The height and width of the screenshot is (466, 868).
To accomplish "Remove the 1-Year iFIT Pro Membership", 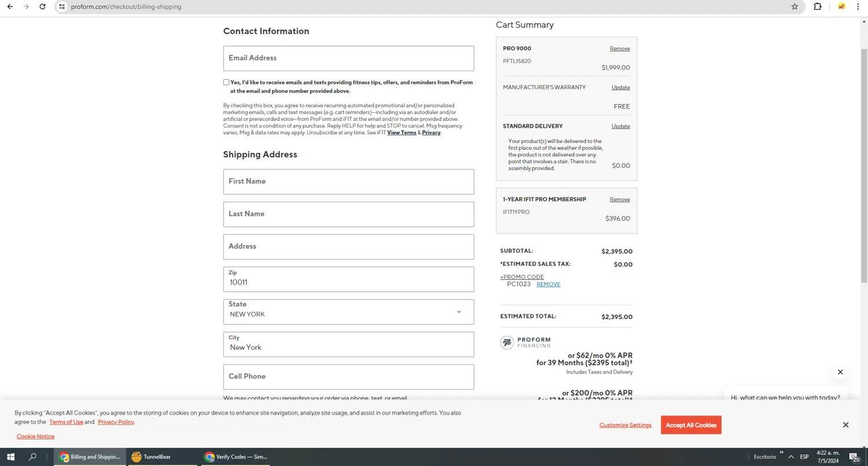I will [x=620, y=199].
